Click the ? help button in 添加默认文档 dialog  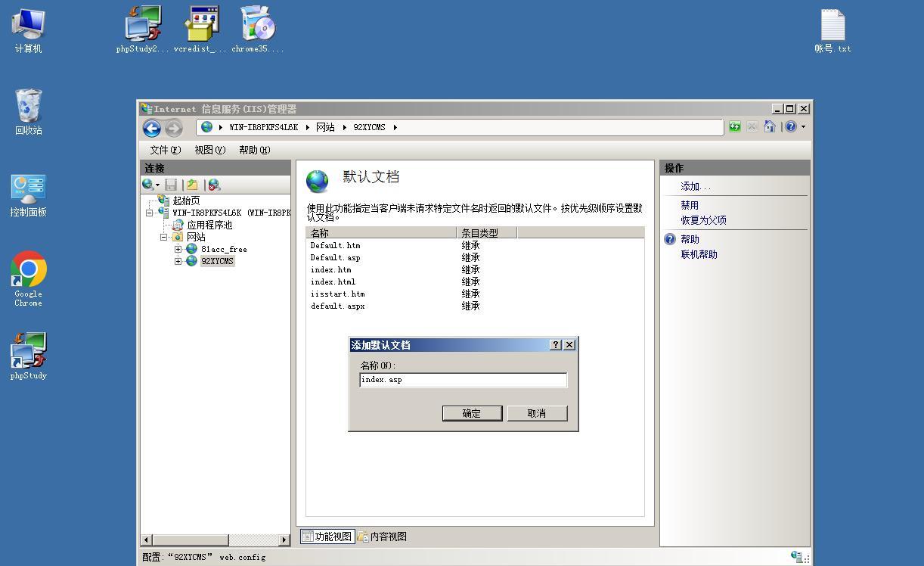tap(556, 344)
